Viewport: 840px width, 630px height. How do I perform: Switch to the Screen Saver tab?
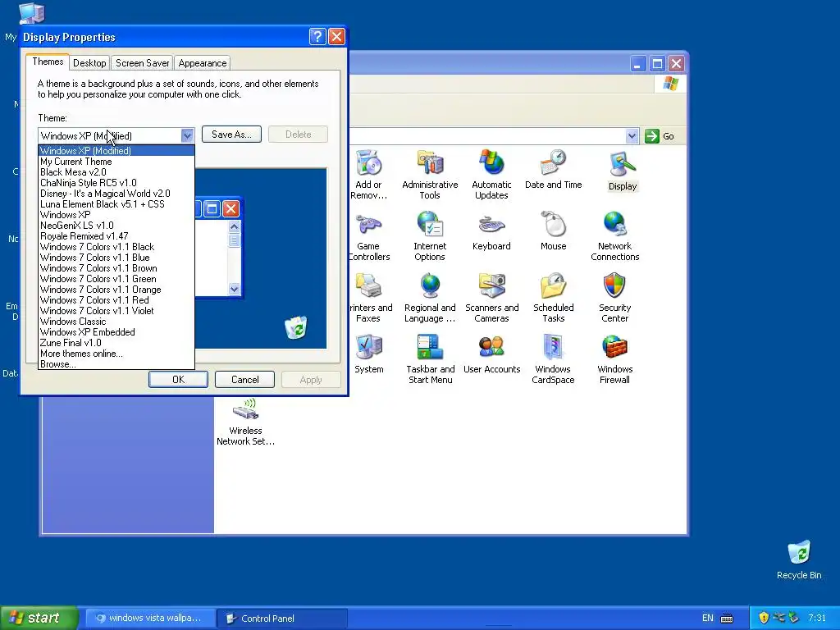(143, 62)
